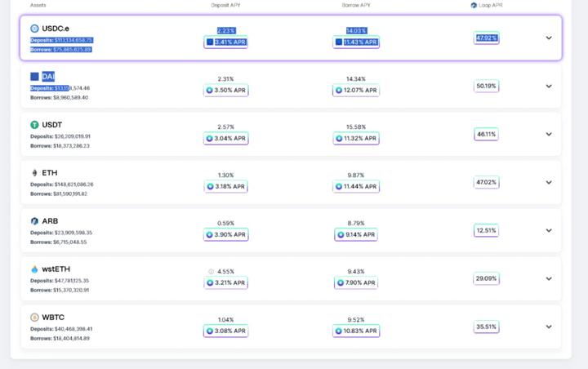Expand the DAI asset row chevron
588x369 pixels.
pos(549,87)
